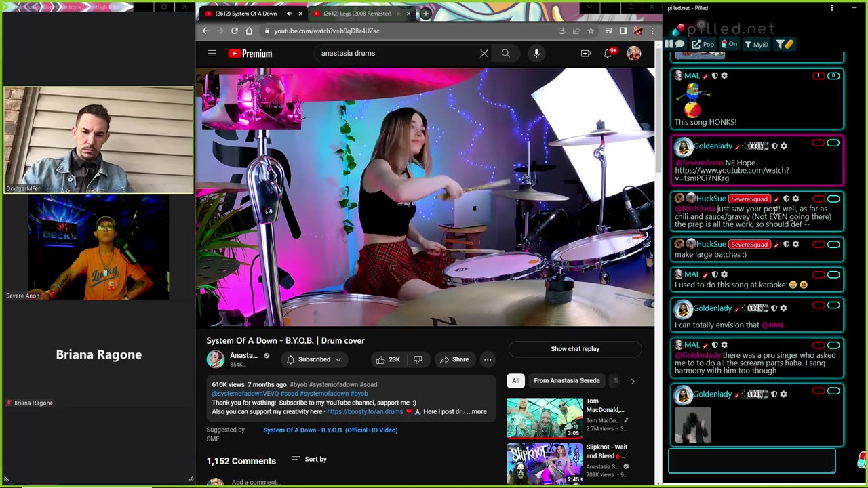The width and height of the screenshot is (868, 488).
Task: Open the YouTube Create video icon
Action: click(x=586, y=53)
